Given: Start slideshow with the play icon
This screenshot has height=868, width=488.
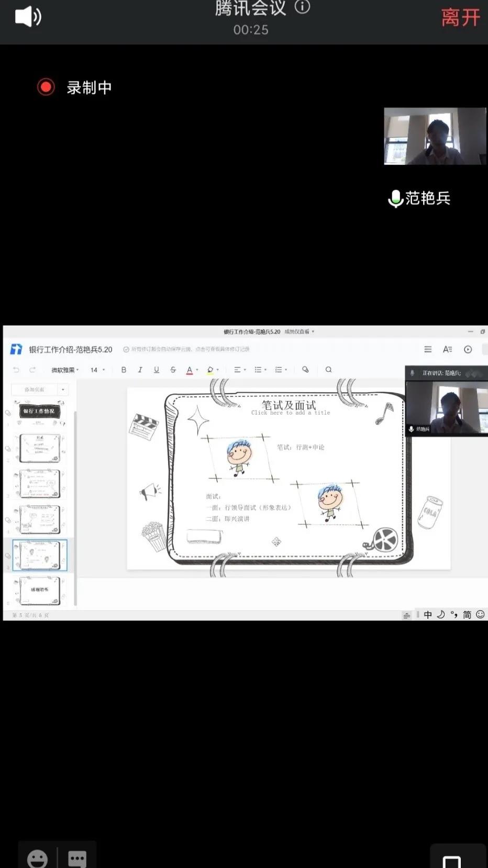Looking at the screenshot, I should [x=468, y=349].
